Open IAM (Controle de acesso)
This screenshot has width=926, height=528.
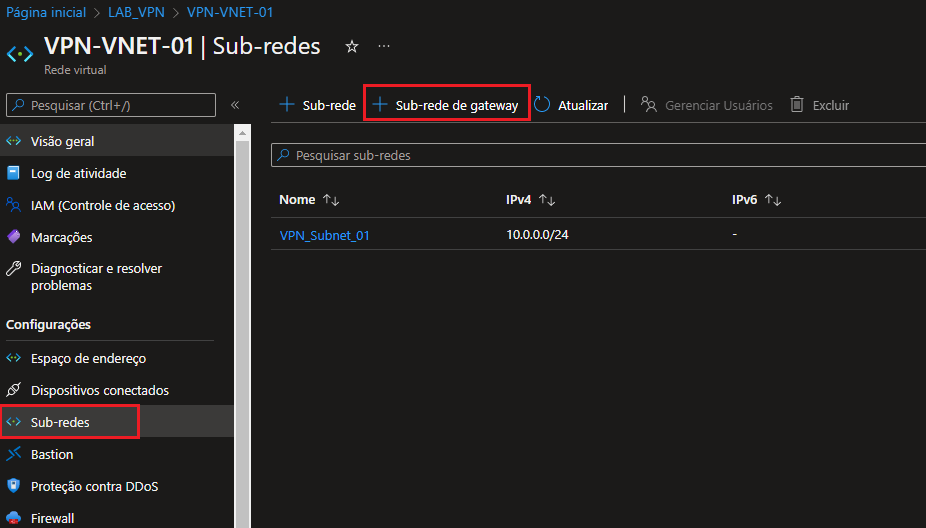point(102,205)
